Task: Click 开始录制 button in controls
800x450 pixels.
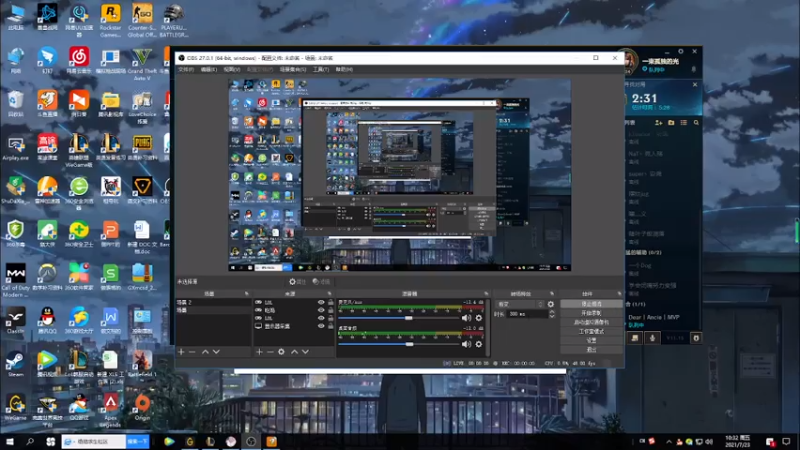Action: tap(591, 313)
